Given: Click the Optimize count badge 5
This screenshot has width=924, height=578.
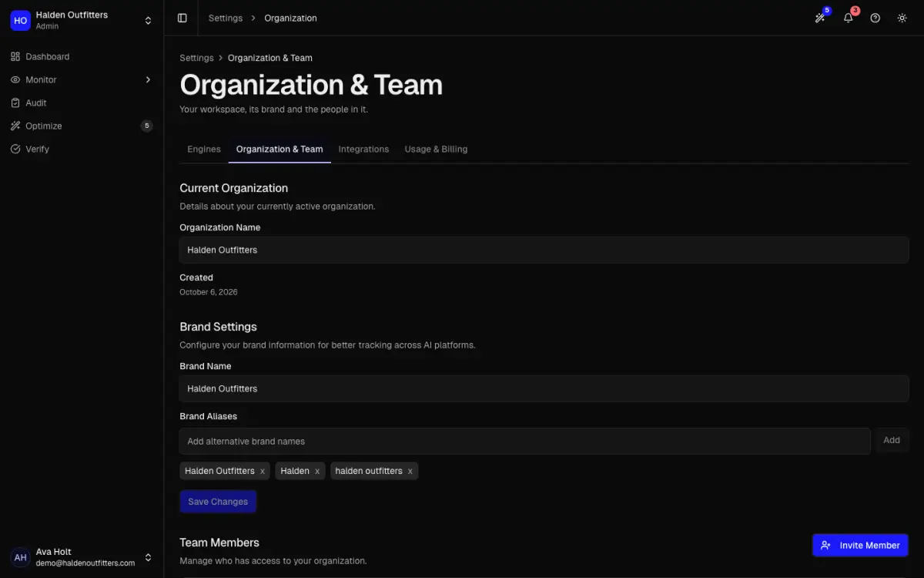Looking at the screenshot, I should [146, 126].
